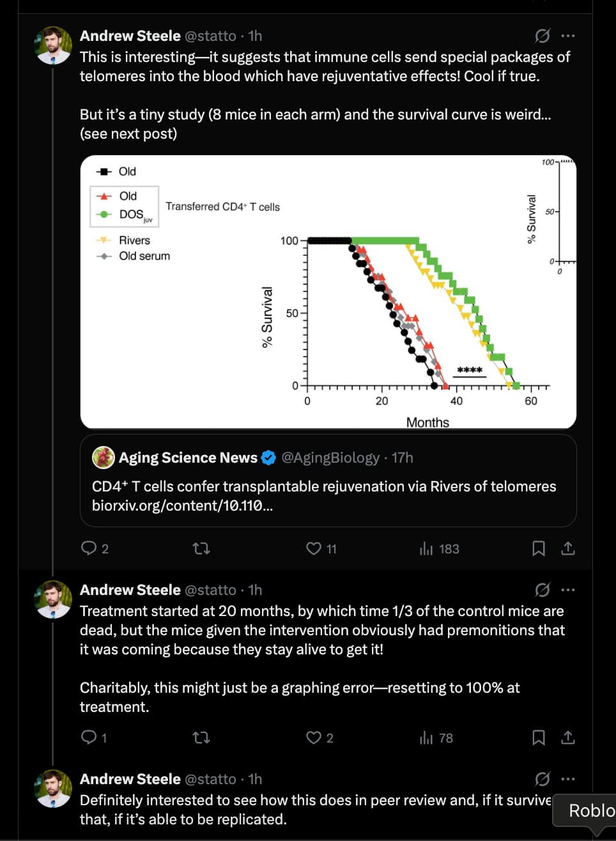Share the first post with chart
Screen dimensions: 616x841
point(567,548)
